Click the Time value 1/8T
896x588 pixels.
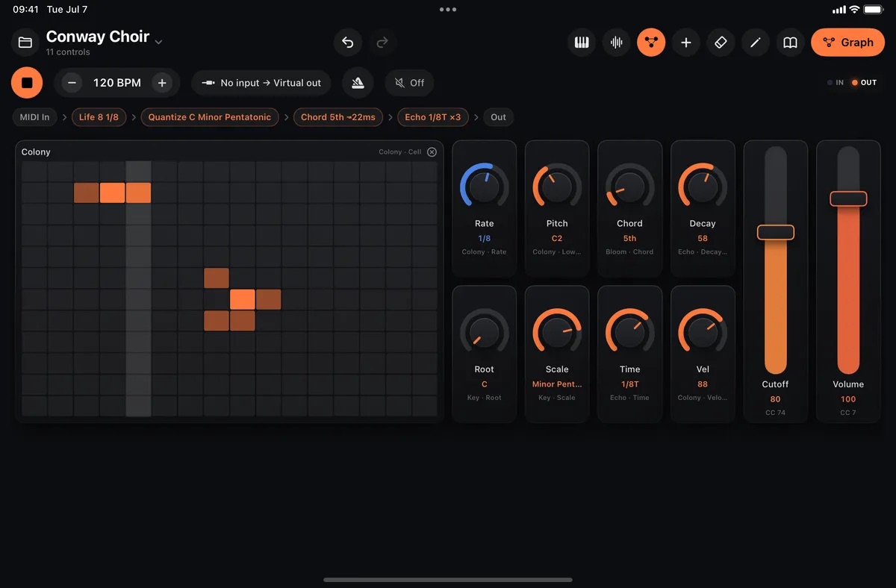629,384
